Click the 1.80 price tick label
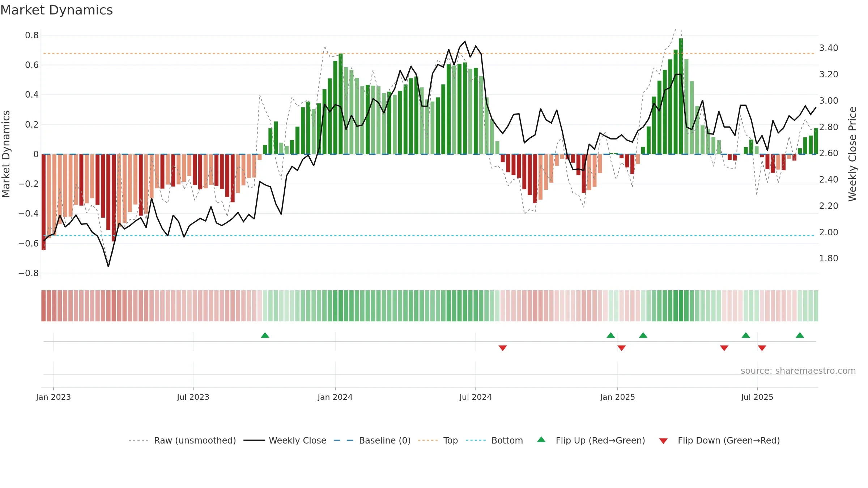The height and width of the screenshot is (488, 868). (x=829, y=258)
